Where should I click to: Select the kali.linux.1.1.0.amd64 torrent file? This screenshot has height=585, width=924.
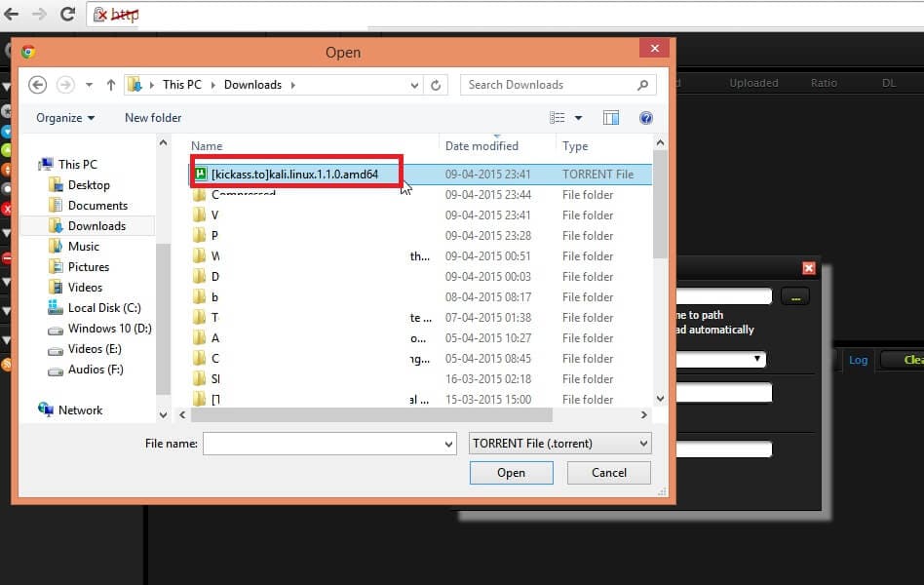click(x=294, y=174)
